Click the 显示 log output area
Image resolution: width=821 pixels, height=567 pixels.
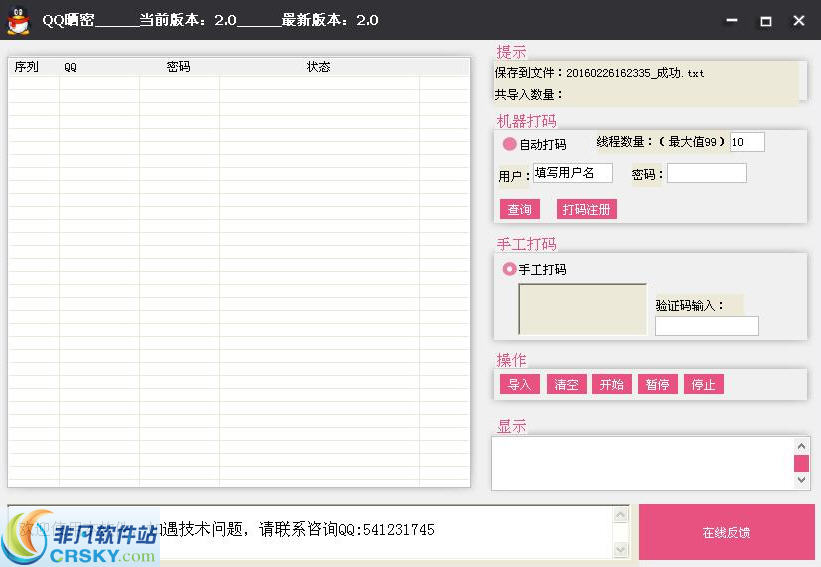tap(642, 463)
